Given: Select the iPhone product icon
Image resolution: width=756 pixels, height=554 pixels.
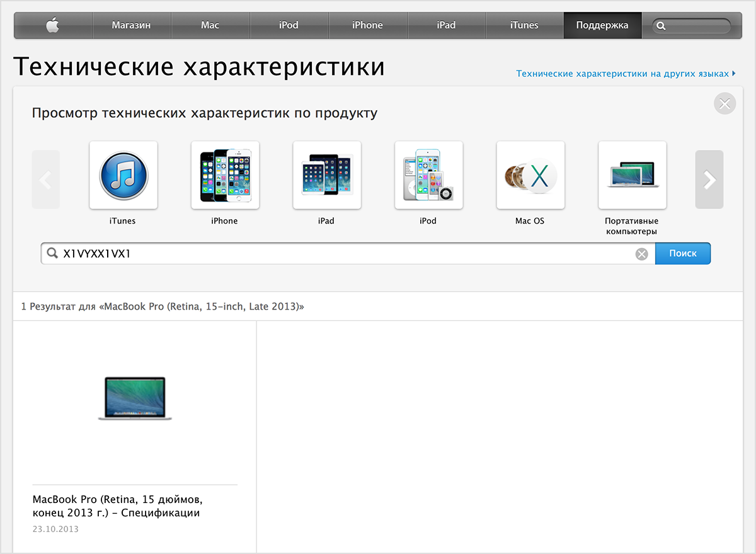Looking at the screenshot, I should [x=225, y=175].
